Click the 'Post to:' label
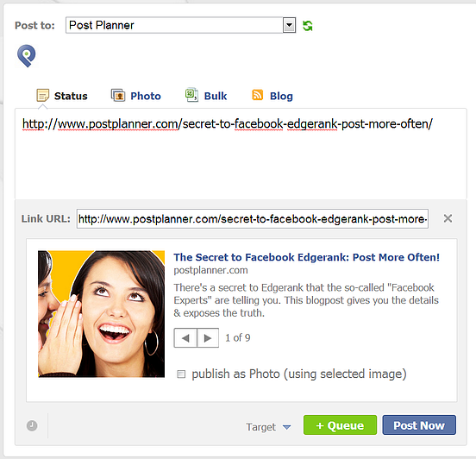476x459 pixels. click(x=34, y=25)
